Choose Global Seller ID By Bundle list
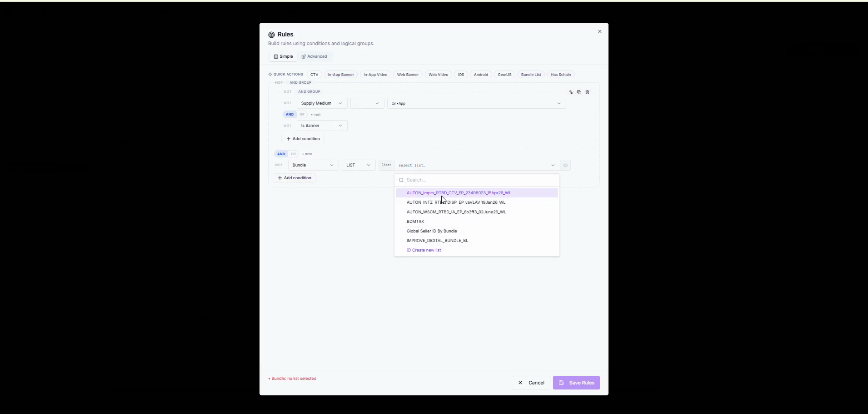868x414 pixels. coord(477,231)
